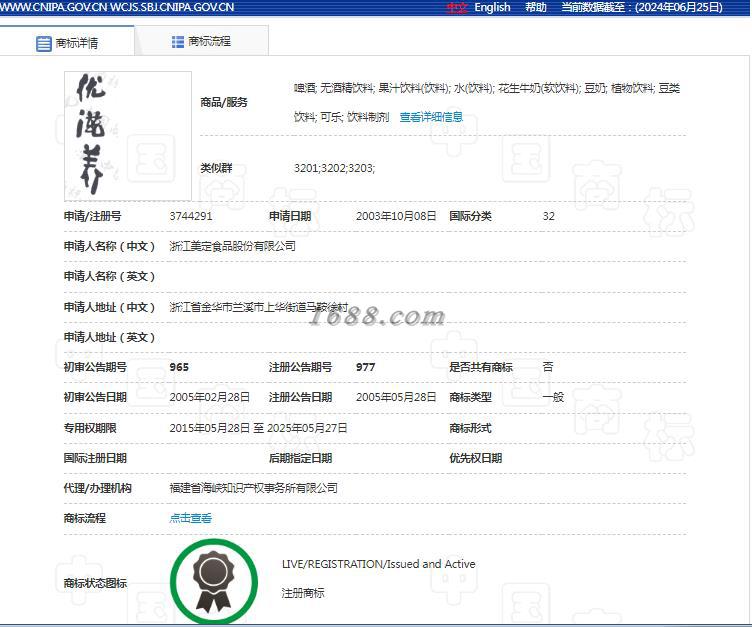752x627 pixels.
Task: Select similar group codes 3201;3202;3203;
Action: click(x=334, y=168)
